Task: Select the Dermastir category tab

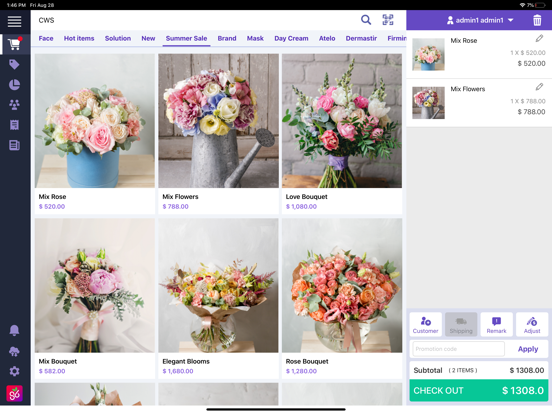Action: pyautogui.click(x=361, y=38)
